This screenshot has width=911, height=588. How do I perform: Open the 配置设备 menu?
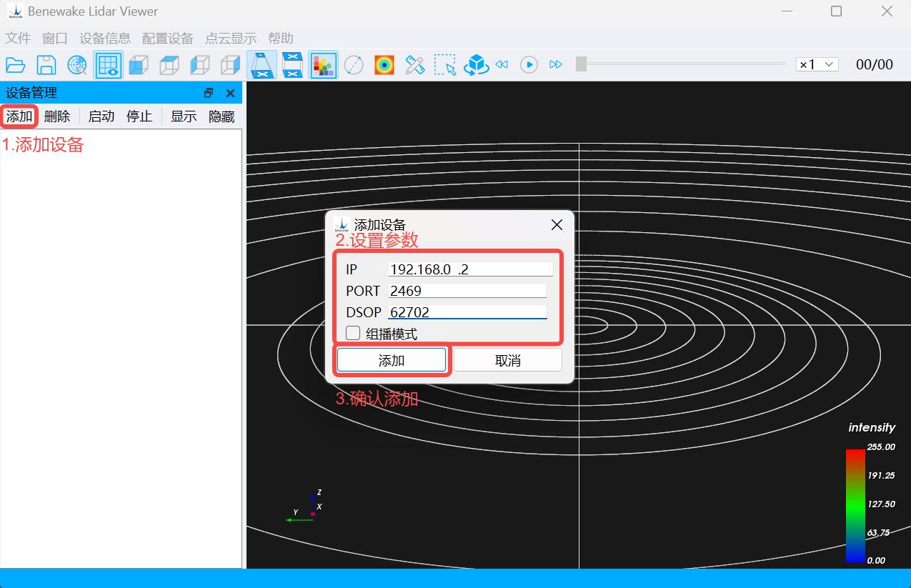168,39
